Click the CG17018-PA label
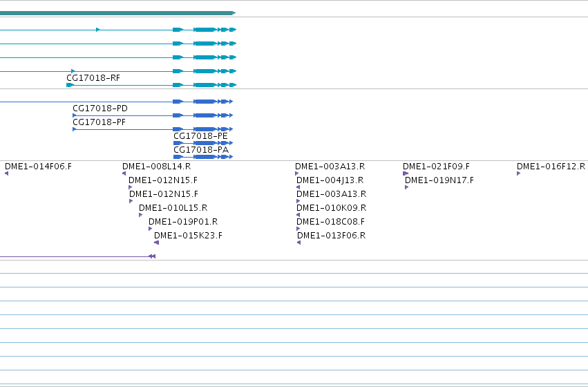This screenshot has width=588, height=387. tap(201, 150)
